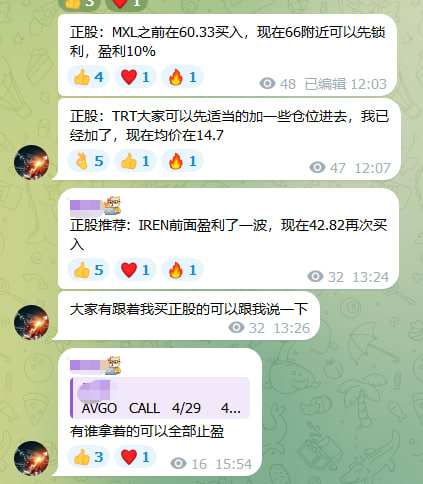Screen dimensions: 423x484
Task: Click heart reaction on MXL message
Action: [x=135, y=77]
